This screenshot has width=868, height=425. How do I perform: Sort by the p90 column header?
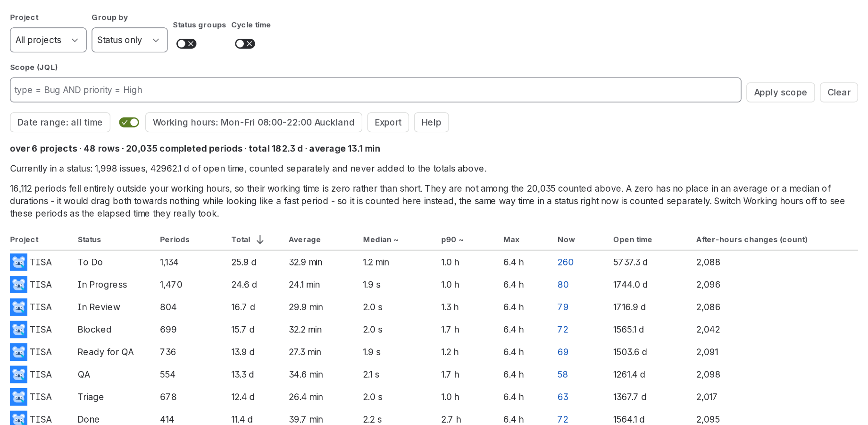click(452, 240)
